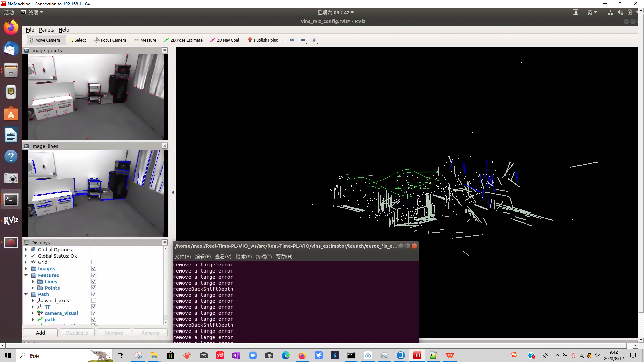
Task: Expand the Points display subtree
Action: coord(33,288)
